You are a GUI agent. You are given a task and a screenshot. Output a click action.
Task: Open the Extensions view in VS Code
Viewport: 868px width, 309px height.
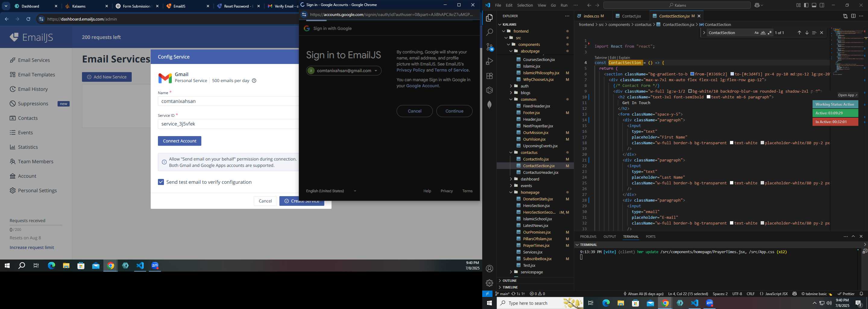(x=489, y=76)
